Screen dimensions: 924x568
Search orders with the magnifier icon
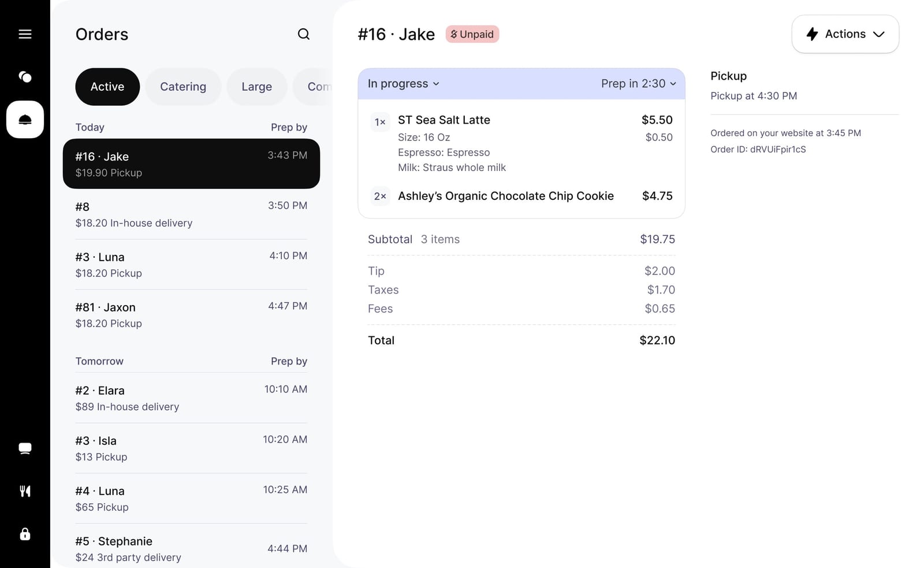(304, 34)
